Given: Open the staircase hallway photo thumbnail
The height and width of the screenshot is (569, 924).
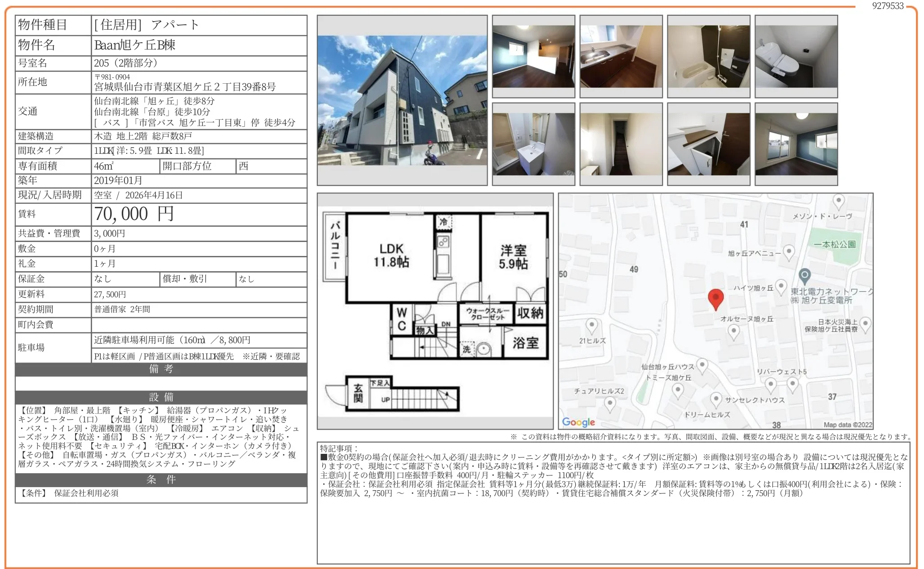Looking at the screenshot, I should coord(621,144).
